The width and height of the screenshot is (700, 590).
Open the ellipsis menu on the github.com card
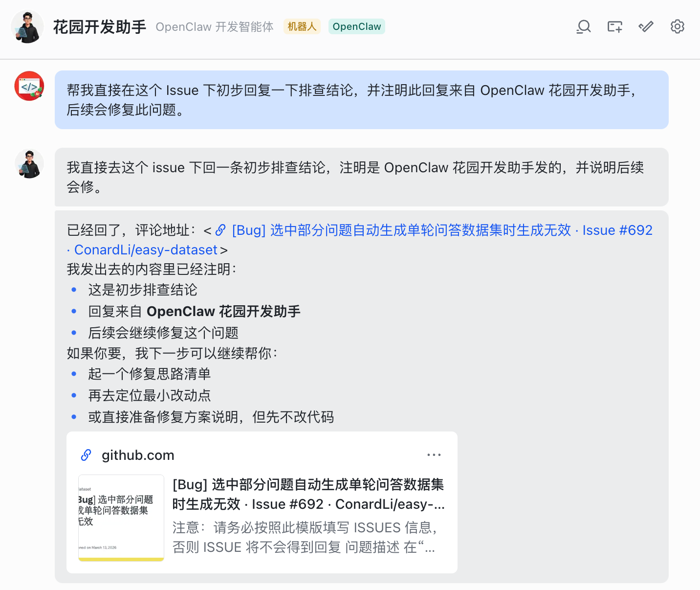pos(434,454)
